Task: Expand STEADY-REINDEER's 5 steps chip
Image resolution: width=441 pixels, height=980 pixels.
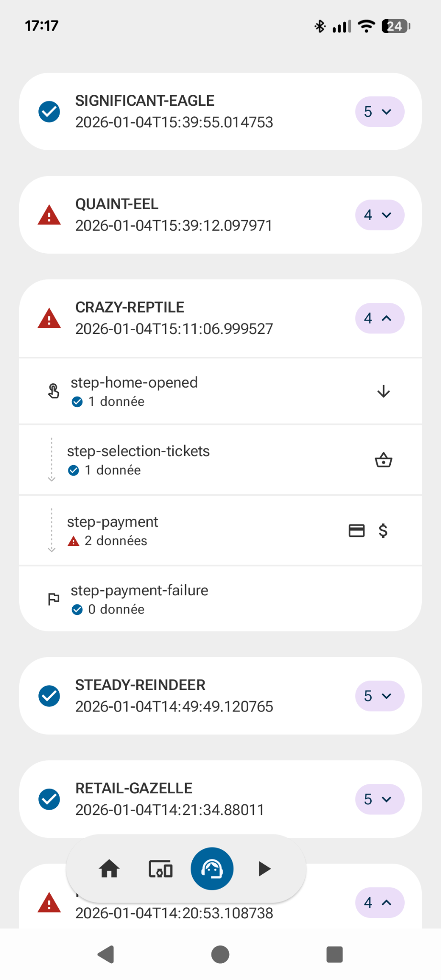Action: pyautogui.click(x=379, y=696)
